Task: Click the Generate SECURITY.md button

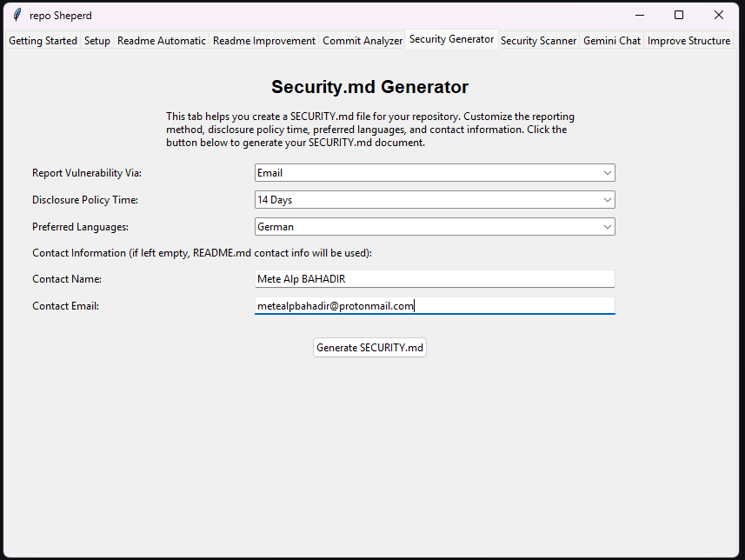Action: point(369,348)
